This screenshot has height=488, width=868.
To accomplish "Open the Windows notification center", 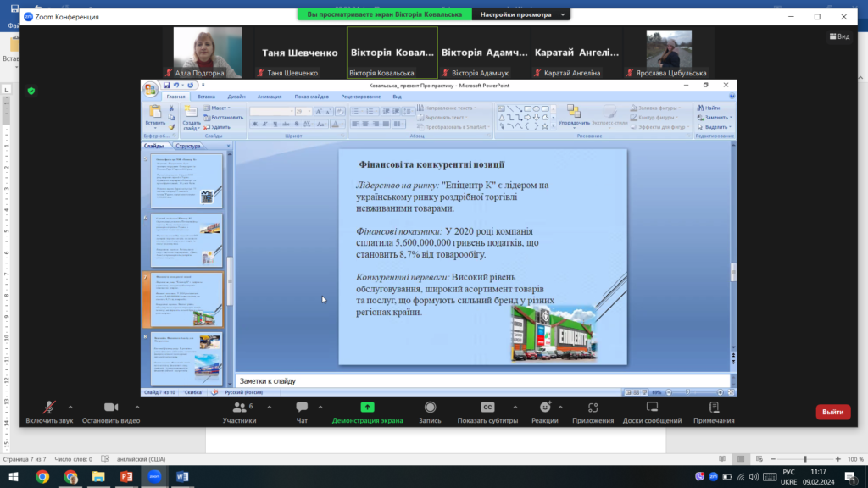I will click(851, 477).
